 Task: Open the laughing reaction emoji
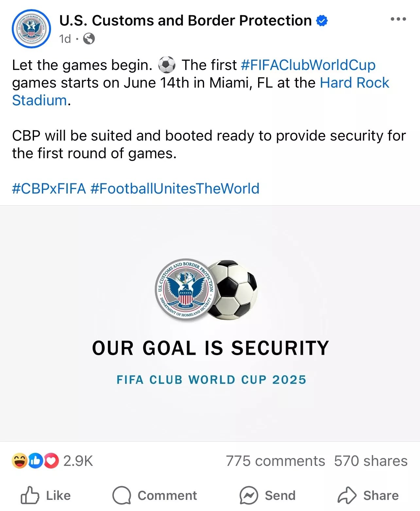20,461
